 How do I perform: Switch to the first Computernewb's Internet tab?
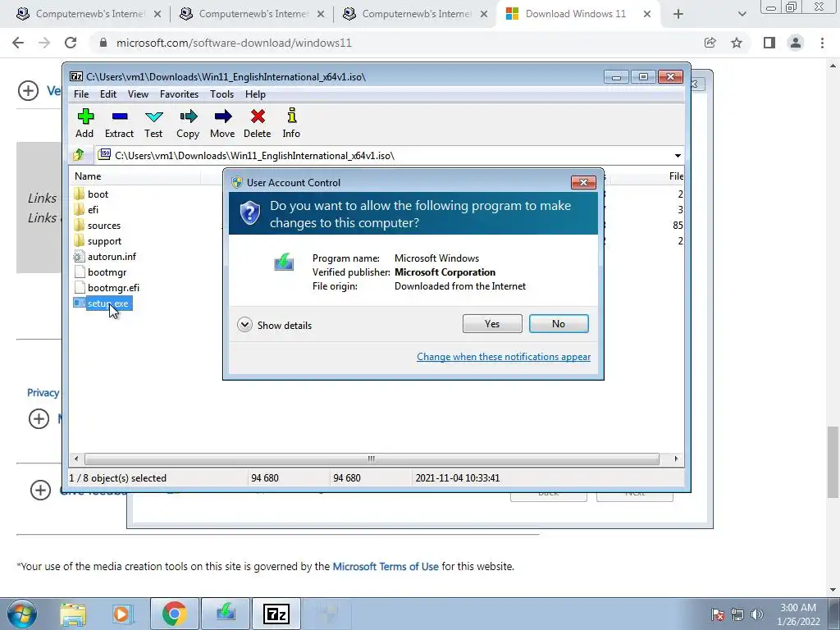(89, 14)
